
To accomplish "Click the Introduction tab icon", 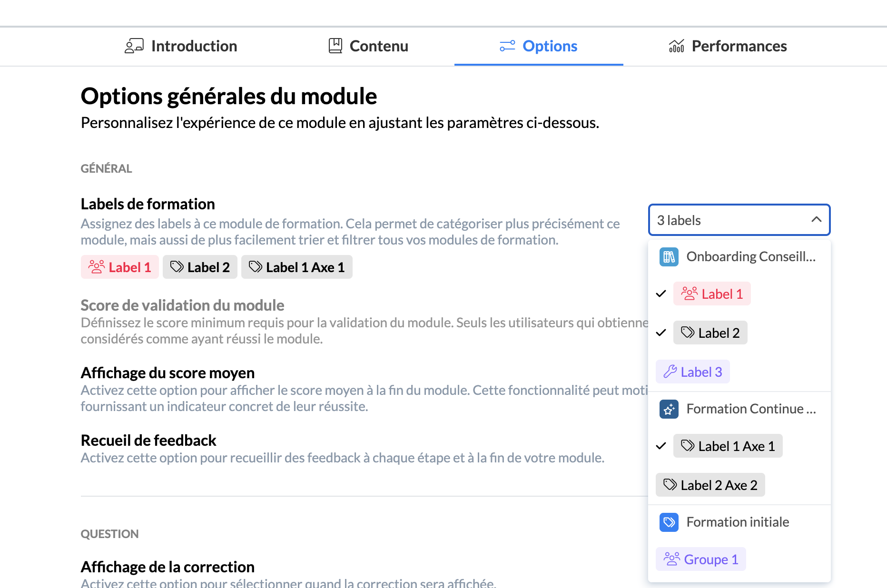I will coord(134,46).
